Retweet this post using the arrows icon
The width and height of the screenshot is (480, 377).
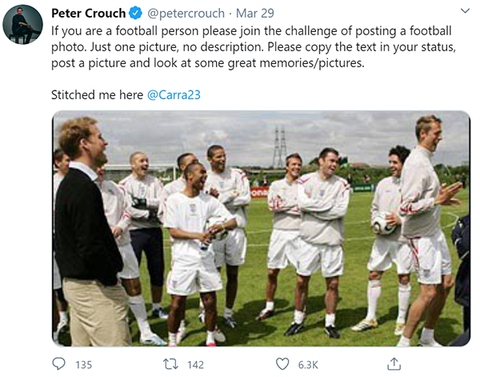point(171,364)
